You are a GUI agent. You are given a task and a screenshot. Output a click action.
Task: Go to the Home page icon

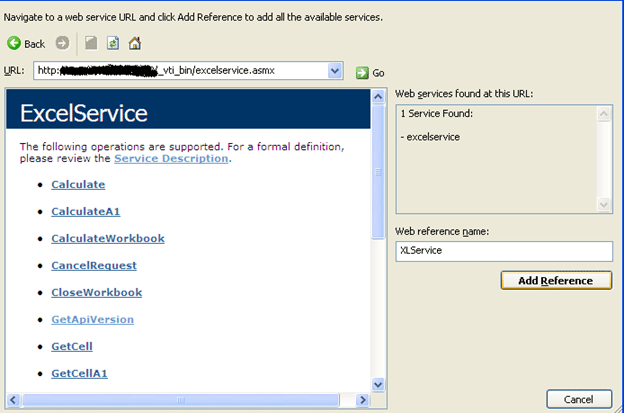[135, 44]
